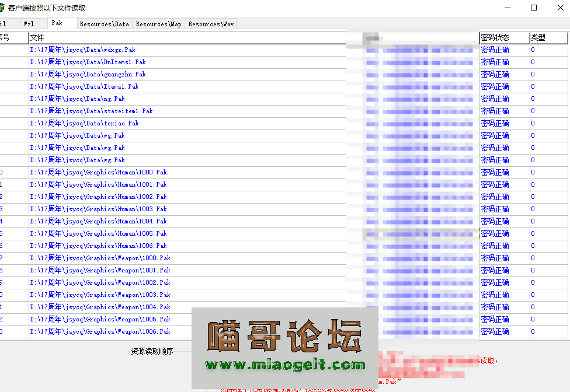Viewport: 570px width, 392px height.
Task: Click the application icon in the title bar
Action: (6, 8)
